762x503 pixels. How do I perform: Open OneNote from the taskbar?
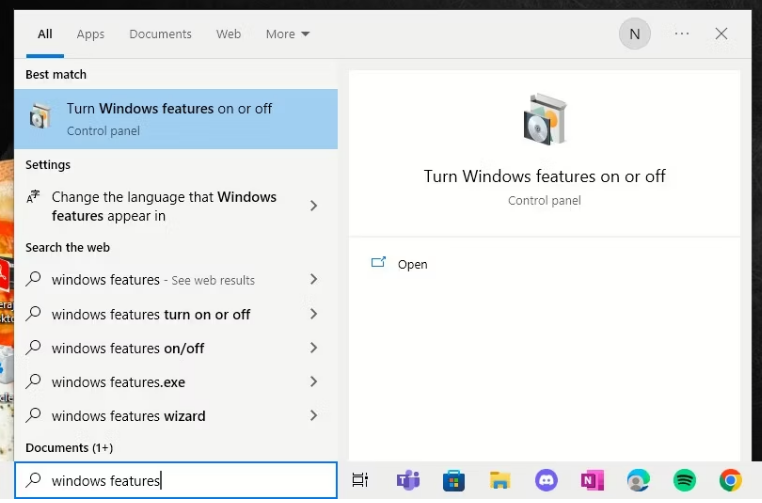click(x=592, y=481)
